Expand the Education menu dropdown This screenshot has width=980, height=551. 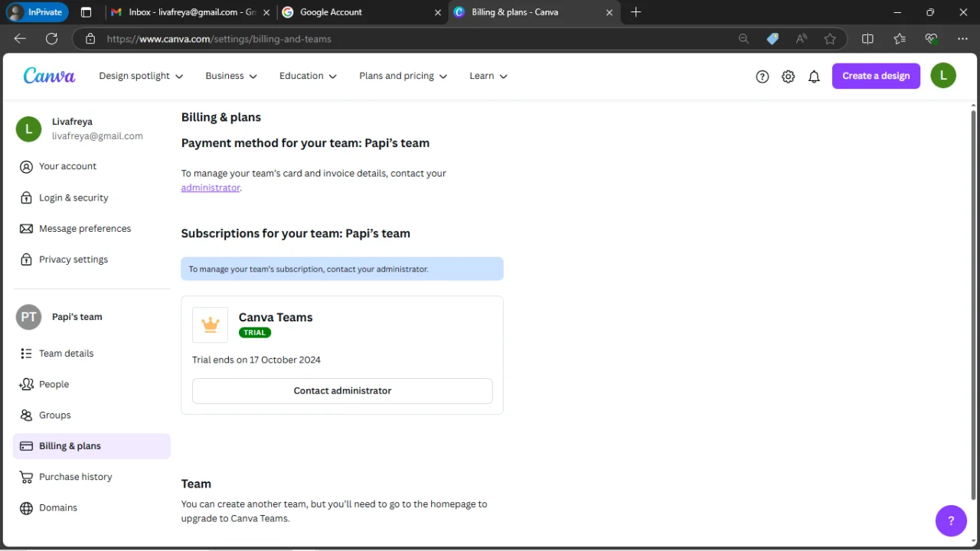click(x=308, y=76)
